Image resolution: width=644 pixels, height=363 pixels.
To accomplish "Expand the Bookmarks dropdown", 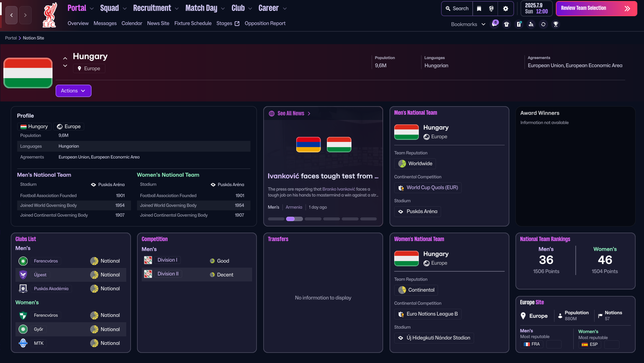I will [468, 24].
